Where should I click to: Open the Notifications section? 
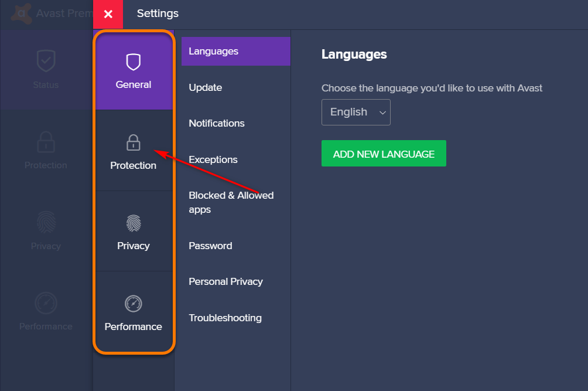pyautogui.click(x=216, y=123)
